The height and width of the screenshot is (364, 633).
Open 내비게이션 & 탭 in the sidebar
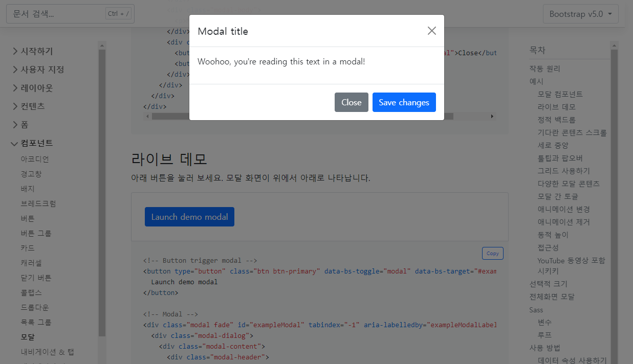[47, 352]
